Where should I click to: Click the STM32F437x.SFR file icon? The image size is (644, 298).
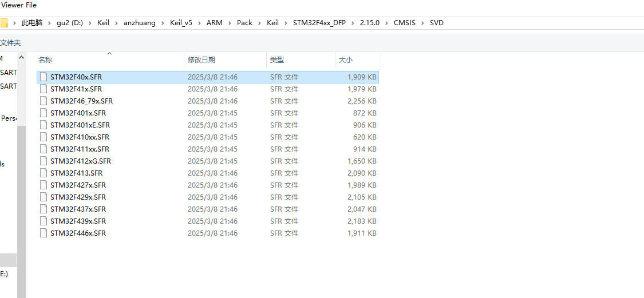click(44, 209)
